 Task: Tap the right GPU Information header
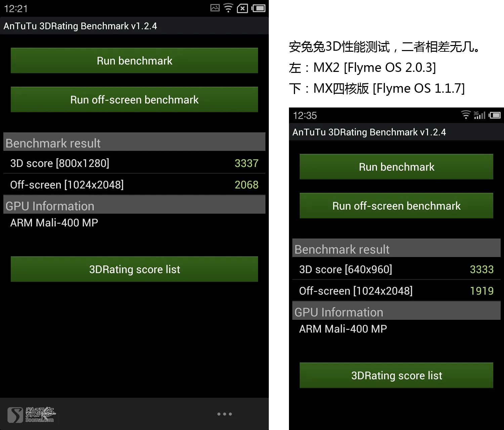click(x=396, y=311)
